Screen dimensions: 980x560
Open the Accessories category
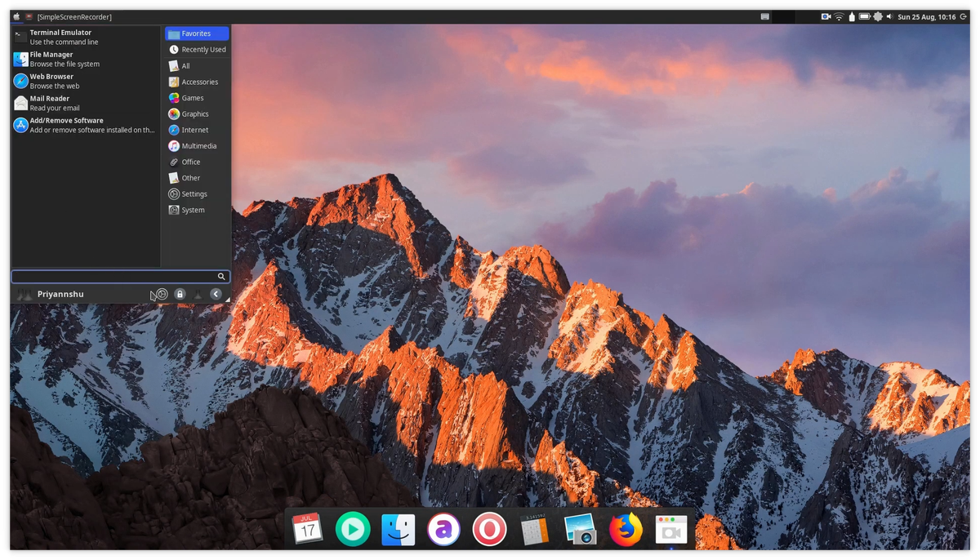197,82
